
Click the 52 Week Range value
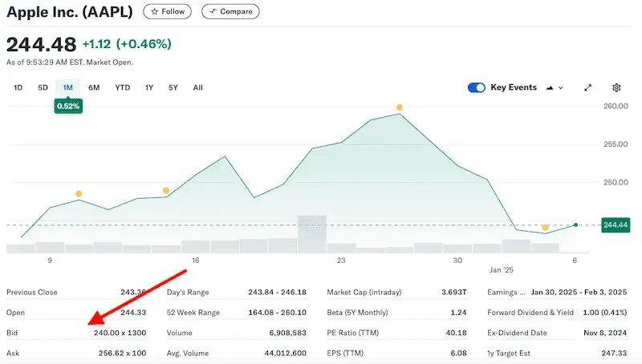(x=277, y=313)
